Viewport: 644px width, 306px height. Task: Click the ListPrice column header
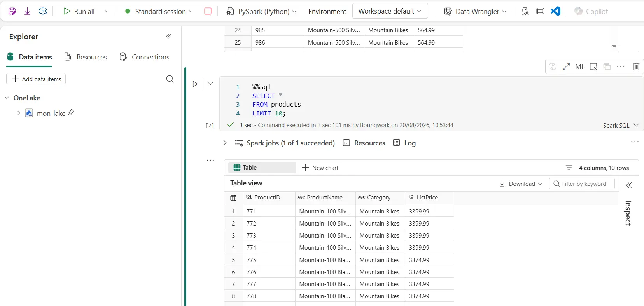pyautogui.click(x=429, y=198)
